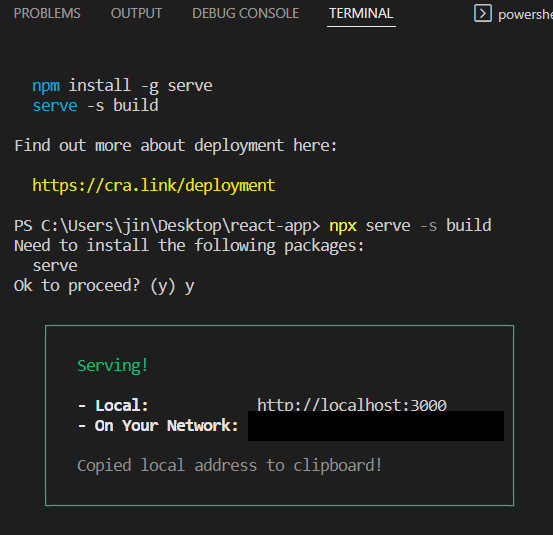553x535 pixels.
Task: Click 'Copied local address to clipboard!' message
Action: 230,466
